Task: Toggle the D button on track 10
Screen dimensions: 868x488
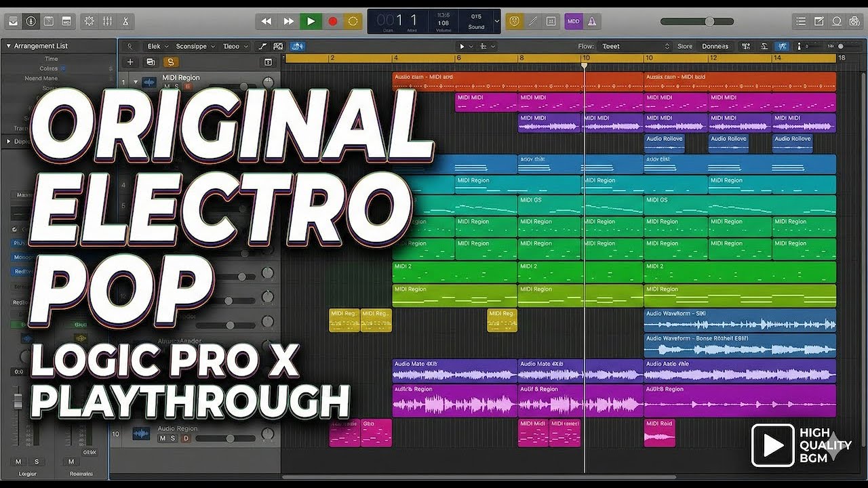Action: tap(186, 439)
